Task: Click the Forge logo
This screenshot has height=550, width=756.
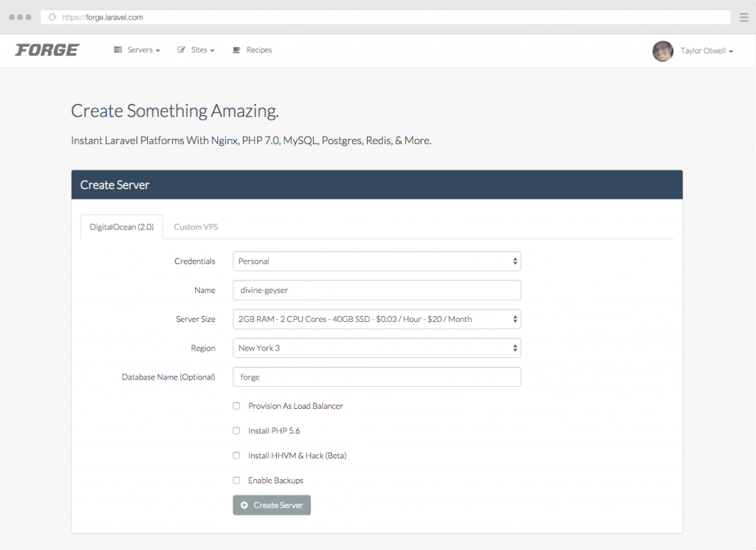Action: (47, 50)
